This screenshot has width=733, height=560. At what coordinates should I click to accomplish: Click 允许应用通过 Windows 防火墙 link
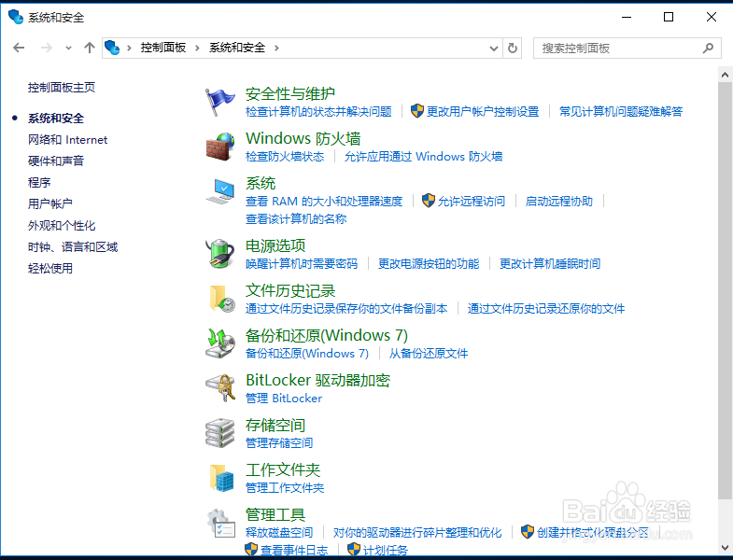(x=423, y=157)
